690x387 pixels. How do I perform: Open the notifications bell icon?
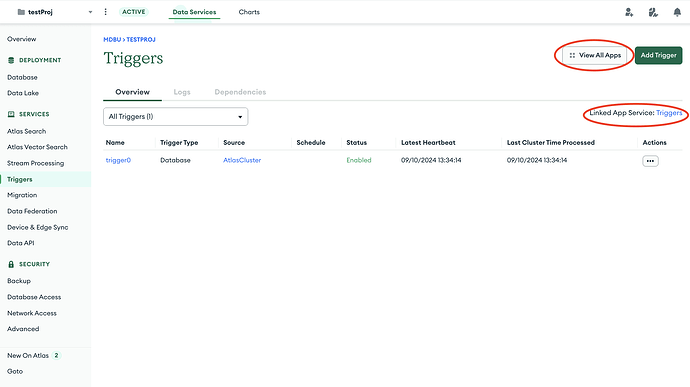[x=677, y=12]
